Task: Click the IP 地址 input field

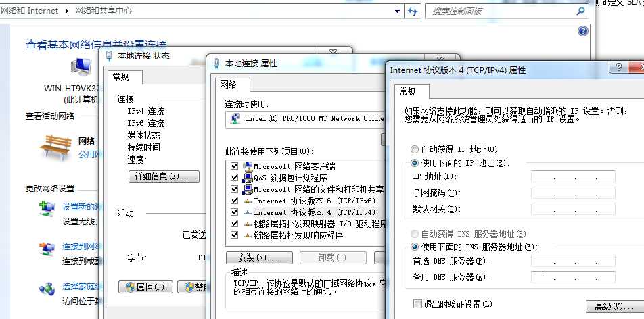Action: pos(573,177)
